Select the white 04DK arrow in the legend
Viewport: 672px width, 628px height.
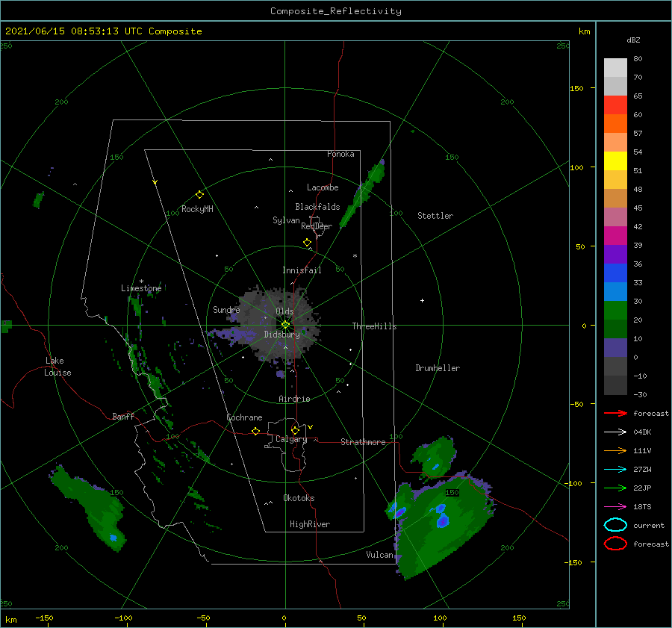(615, 432)
